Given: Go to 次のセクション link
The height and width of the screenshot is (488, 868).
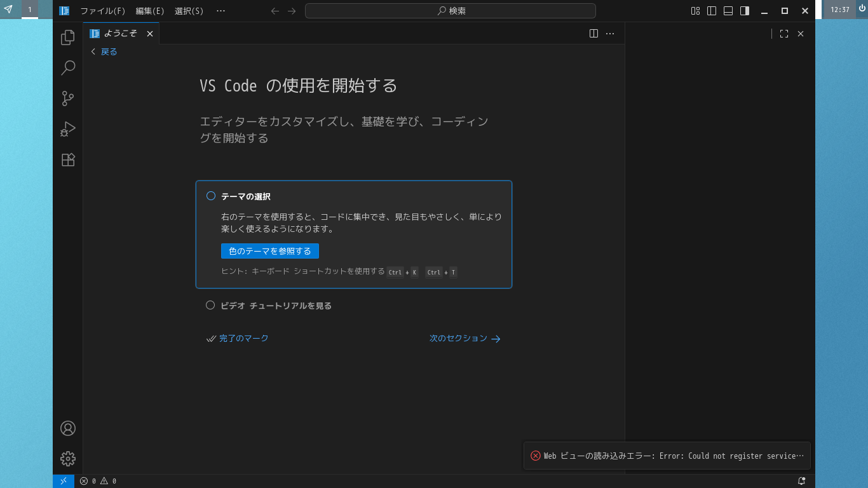Looking at the screenshot, I should tap(465, 339).
